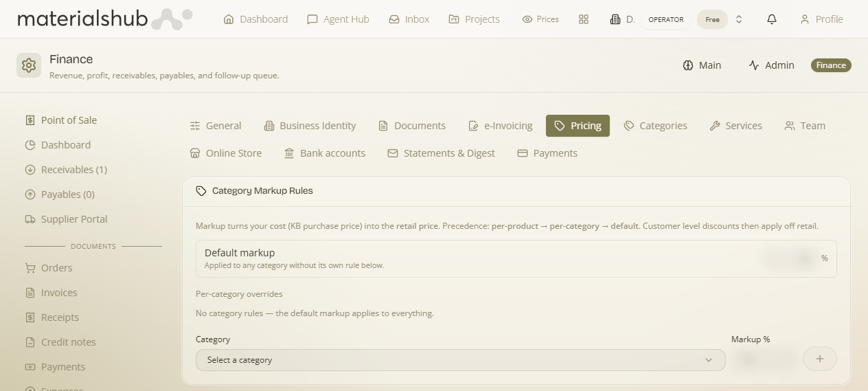868x391 pixels.
Task: Select the Pricing tab
Action: (x=578, y=126)
